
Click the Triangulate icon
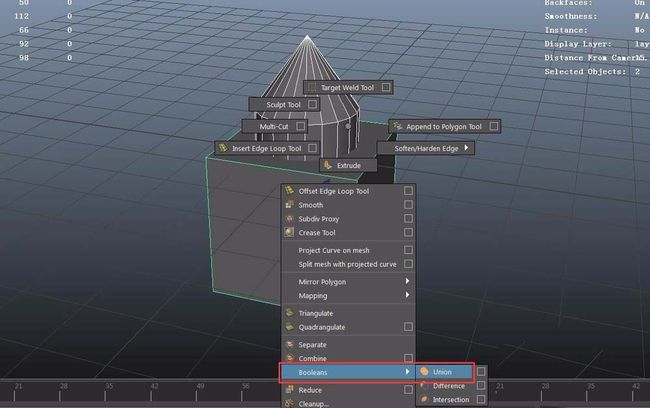[x=289, y=313]
